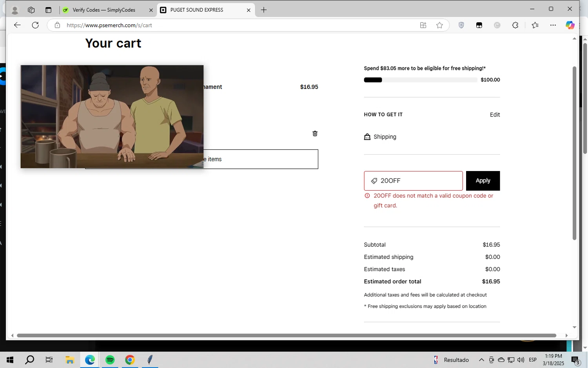Close the PUGET SOUND EXPRESS tab
This screenshot has height=368, width=588.
pos(249,10)
